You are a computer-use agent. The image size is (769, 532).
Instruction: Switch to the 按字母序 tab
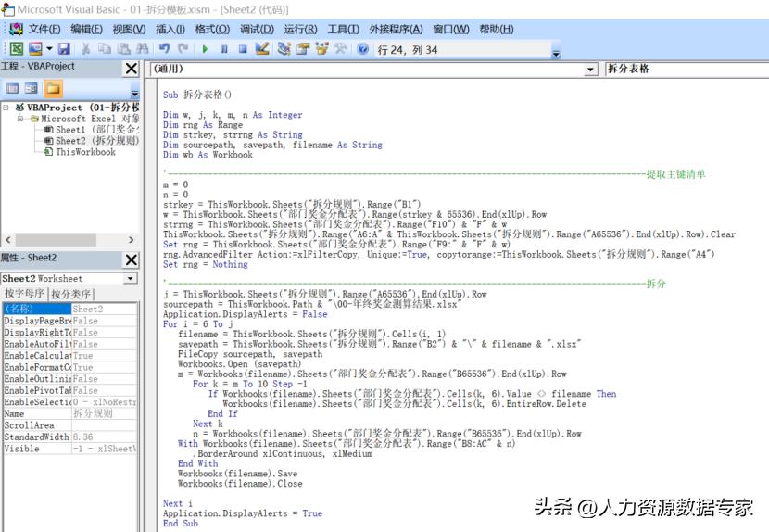pyautogui.click(x=24, y=294)
